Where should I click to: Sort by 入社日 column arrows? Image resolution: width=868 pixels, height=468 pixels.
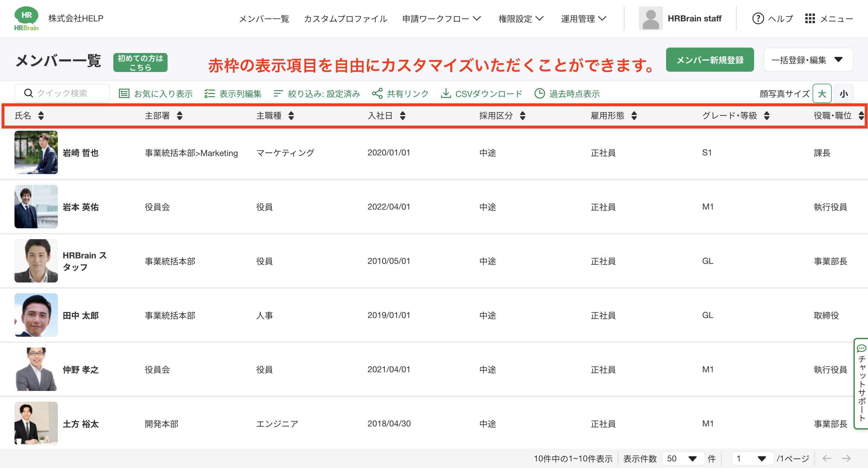(403, 116)
